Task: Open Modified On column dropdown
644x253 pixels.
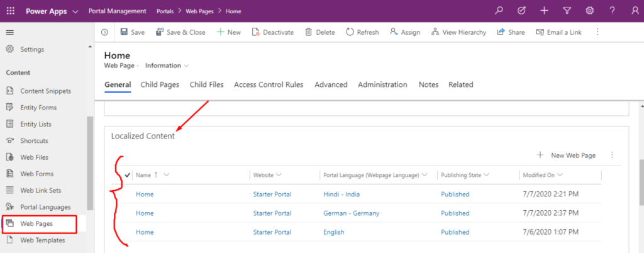Action: click(x=559, y=175)
